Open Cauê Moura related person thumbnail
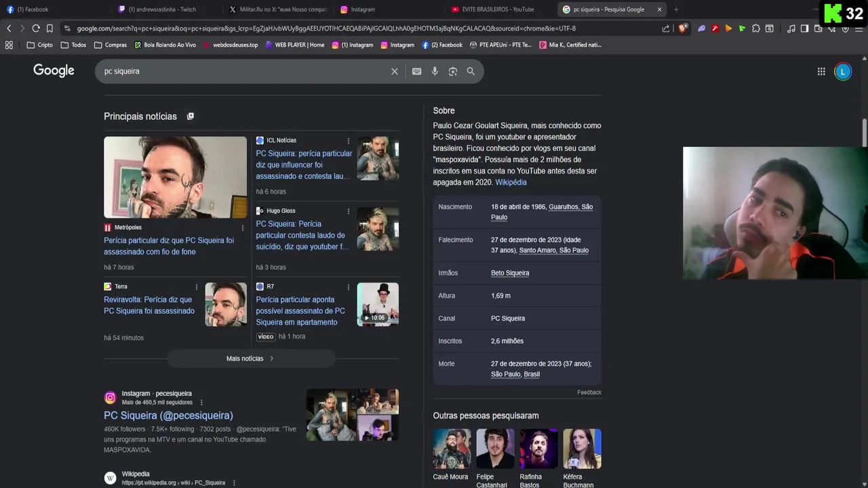868x488 pixels. [452, 449]
